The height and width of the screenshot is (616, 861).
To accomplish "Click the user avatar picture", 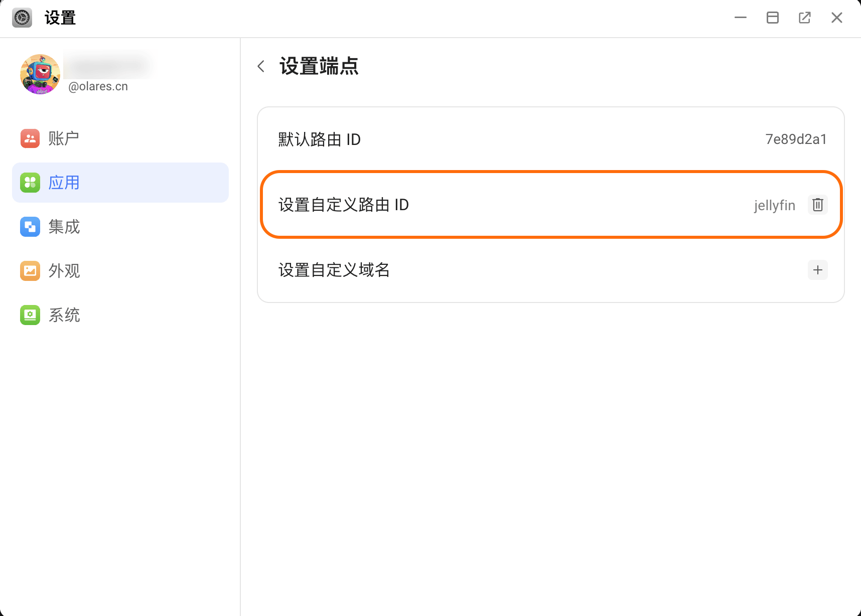I will 40,74.
